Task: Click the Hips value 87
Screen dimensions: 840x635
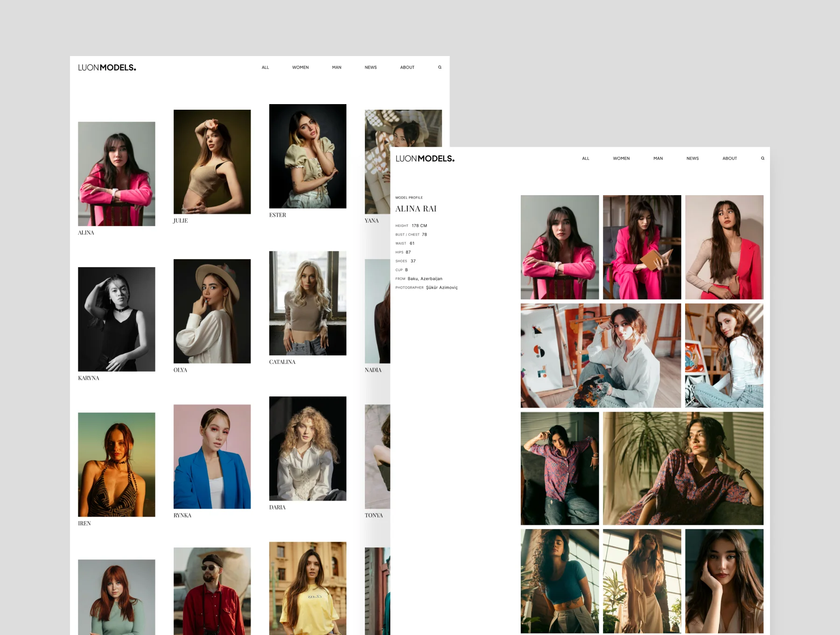Action: pos(408,252)
